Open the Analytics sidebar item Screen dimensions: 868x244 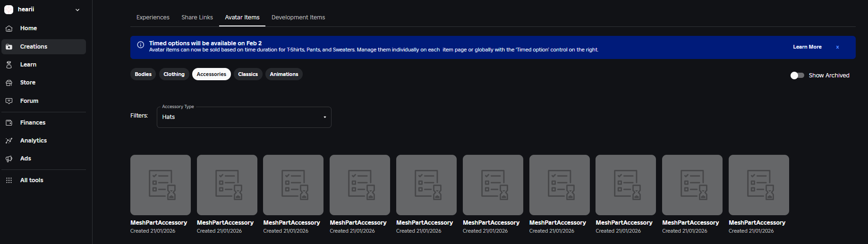(43, 141)
